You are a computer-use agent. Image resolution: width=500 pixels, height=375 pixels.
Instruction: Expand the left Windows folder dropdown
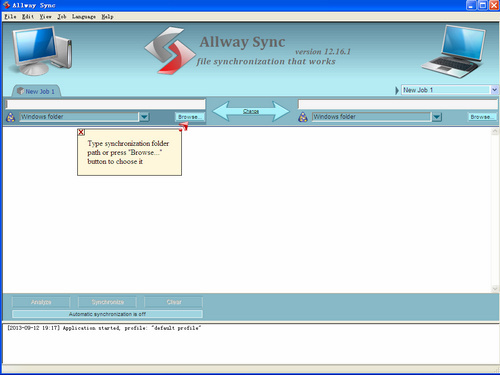[144, 117]
